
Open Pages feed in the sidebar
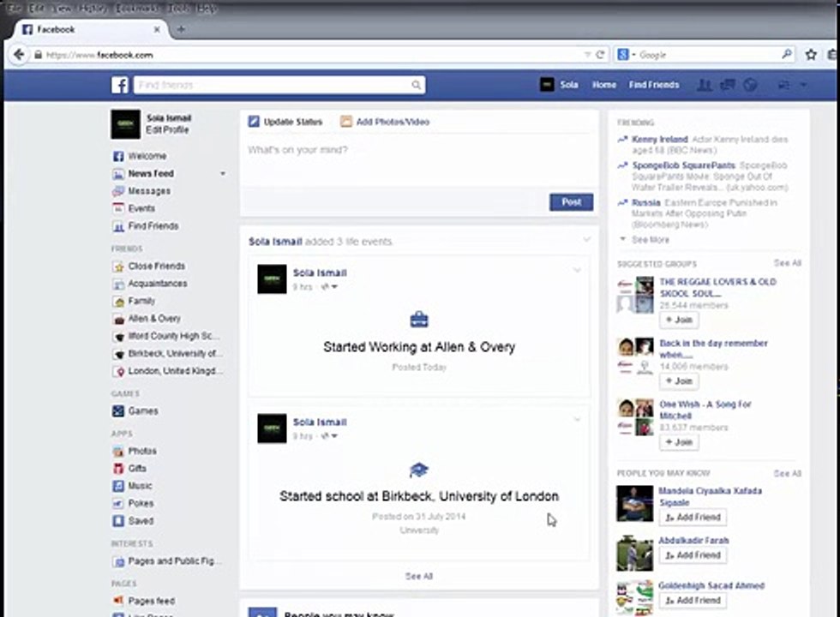[144, 601]
